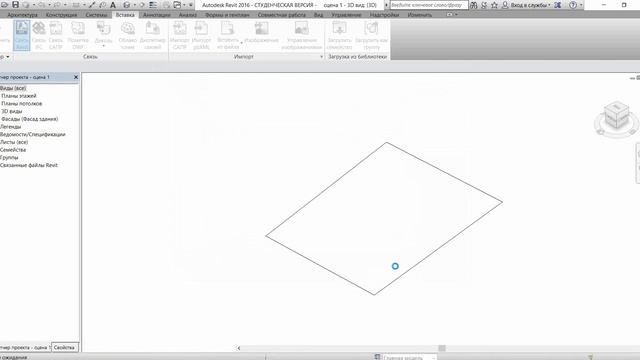Click the Импорт САПР ribbon button
640x360 pixels.
[180, 36]
